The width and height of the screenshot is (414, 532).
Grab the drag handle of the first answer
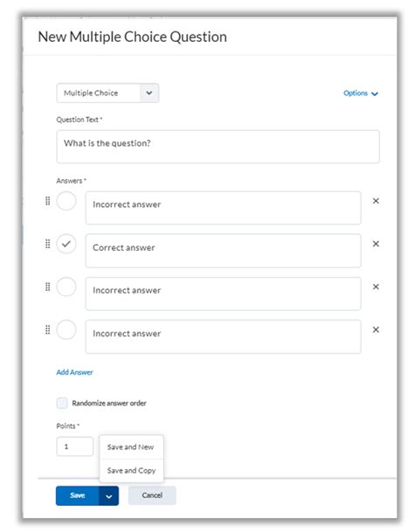coord(47,201)
